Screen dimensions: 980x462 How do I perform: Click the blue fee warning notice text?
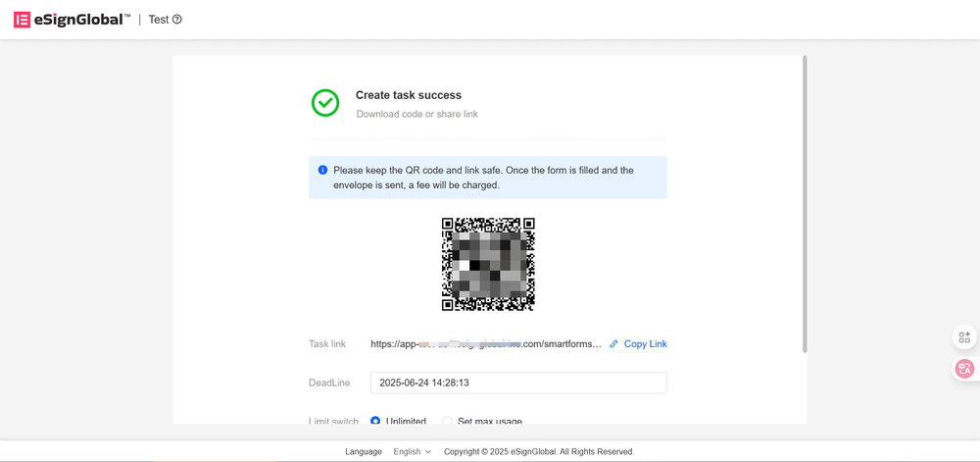coord(485,178)
